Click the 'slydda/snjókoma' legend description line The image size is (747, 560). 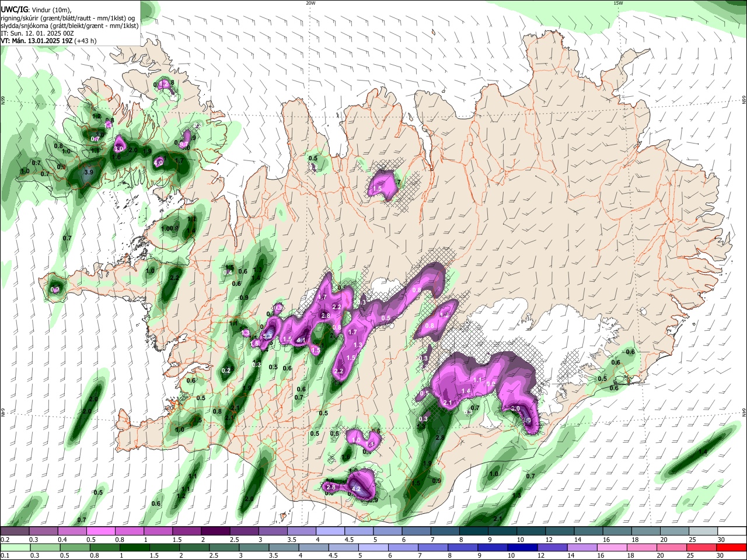pyautogui.click(x=69, y=26)
